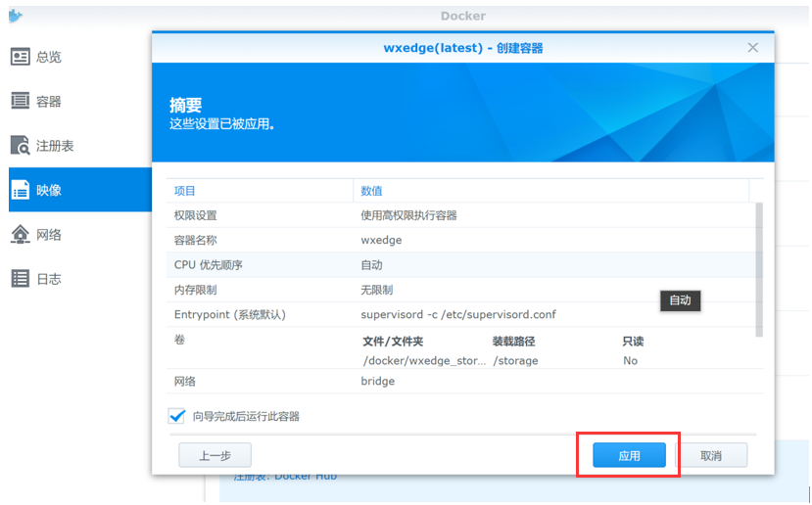Close the wxedge create container dialog
The height and width of the screenshot is (505, 812).
coord(752,48)
